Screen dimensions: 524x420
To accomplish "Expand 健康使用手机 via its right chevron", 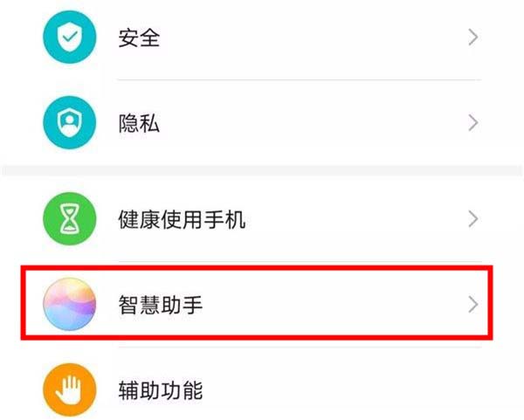I will 472,219.
